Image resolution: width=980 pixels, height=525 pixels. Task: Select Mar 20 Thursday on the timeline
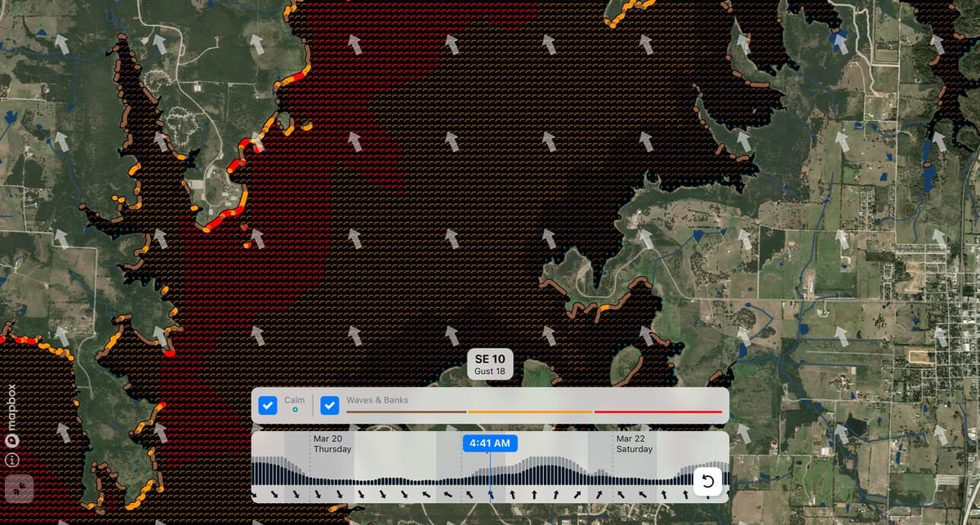click(x=331, y=443)
